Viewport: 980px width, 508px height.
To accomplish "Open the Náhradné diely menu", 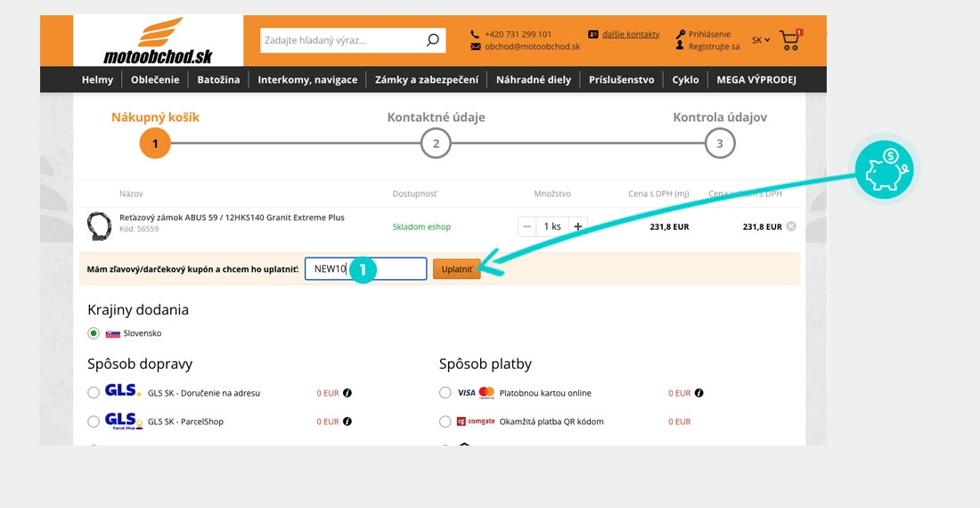I will [x=534, y=79].
